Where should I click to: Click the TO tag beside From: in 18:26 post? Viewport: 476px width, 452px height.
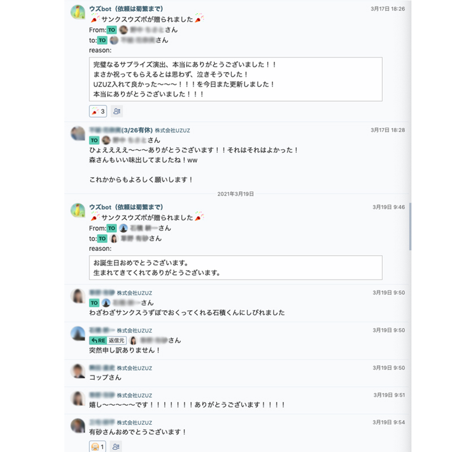pos(112,30)
